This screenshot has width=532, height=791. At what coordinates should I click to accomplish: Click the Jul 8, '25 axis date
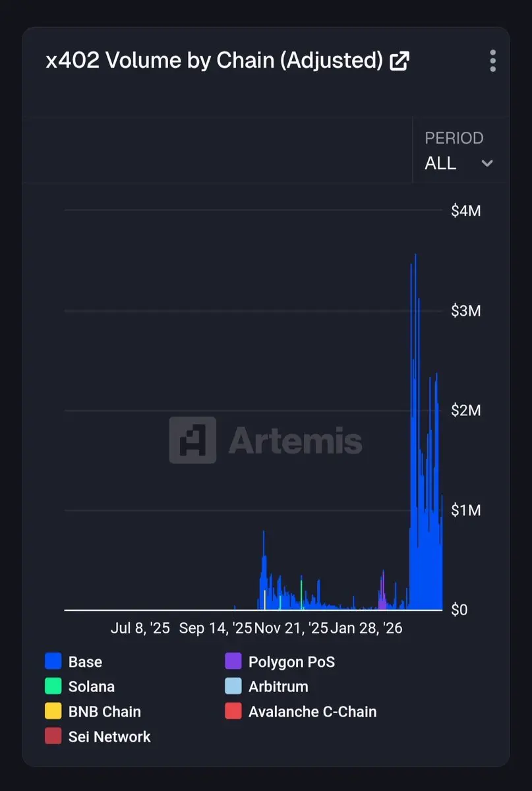point(140,628)
